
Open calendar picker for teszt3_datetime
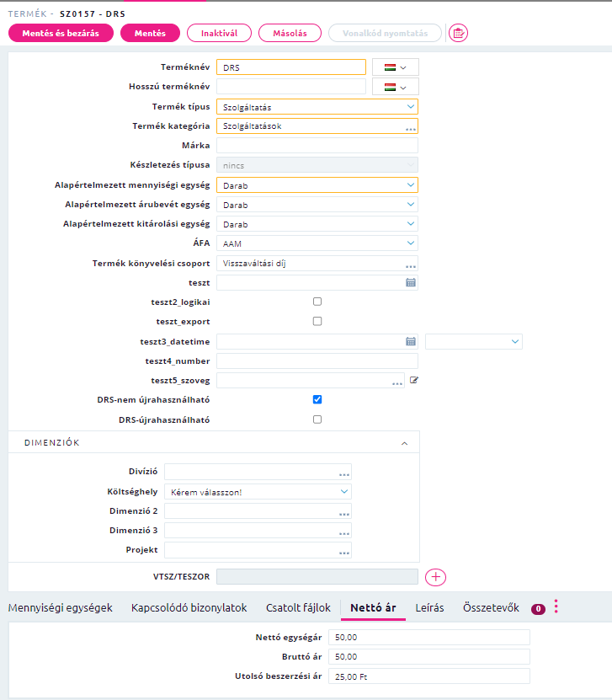tap(410, 341)
